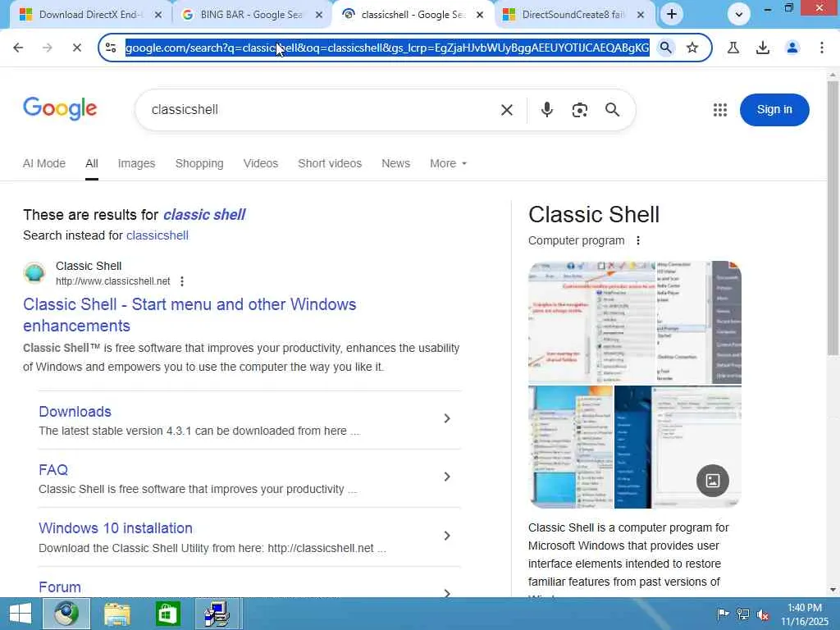Close the Download DirectX tab
Viewport: 840px width, 630px height.
coord(158,15)
